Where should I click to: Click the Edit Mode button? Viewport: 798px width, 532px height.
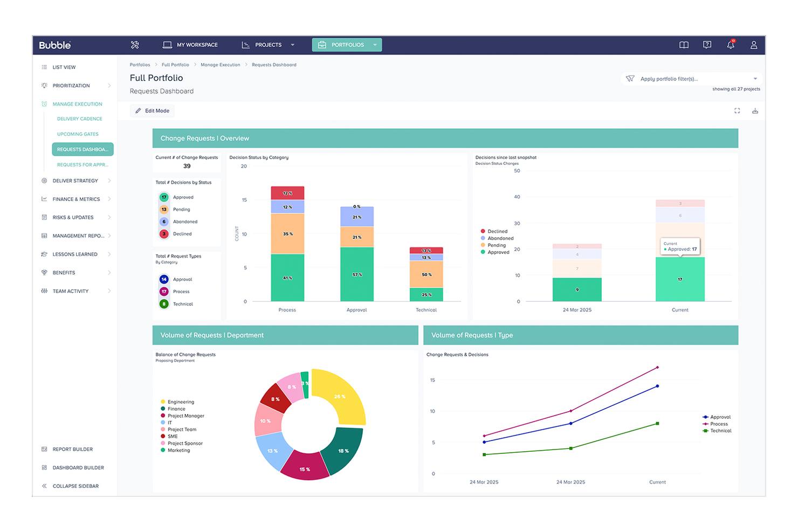(x=152, y=110)
